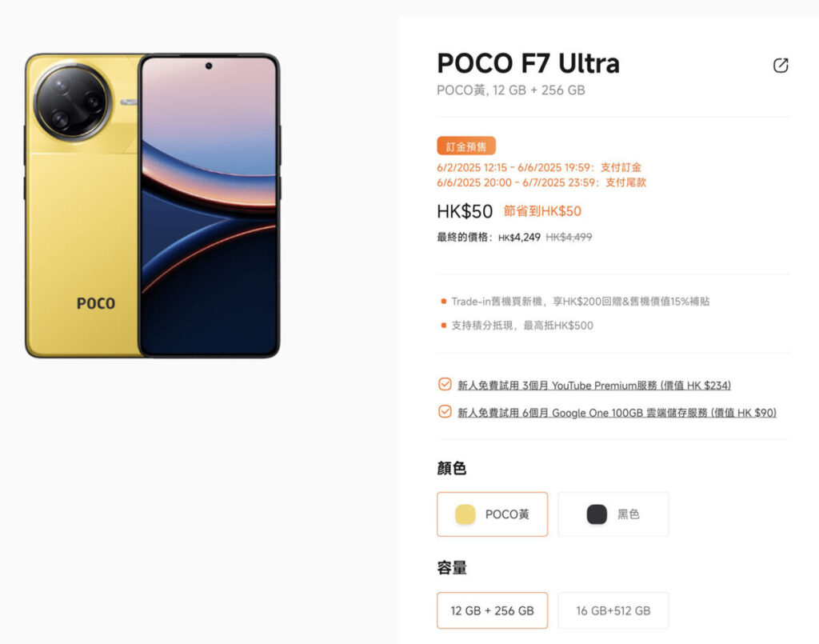Select the POCO黃 yellow color swatch
Image resolution: width=819 pixels, height=644 pixels.
tap(465, 514)
